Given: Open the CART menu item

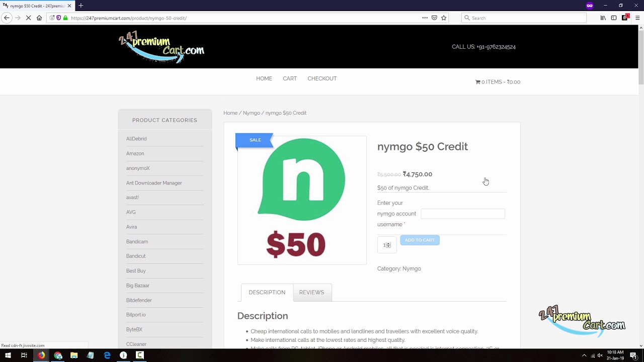Looking at the screenshot, I should click(290, 78).
